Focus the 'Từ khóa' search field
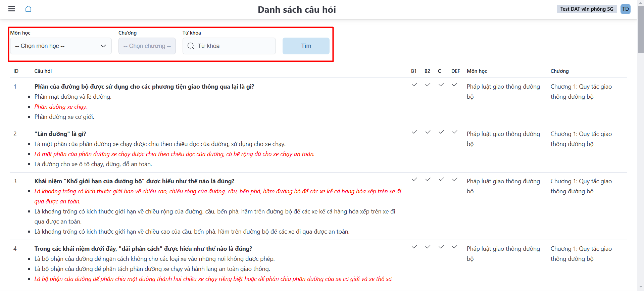This screenshot has height=291, width=644. click(x=229, y=46)
